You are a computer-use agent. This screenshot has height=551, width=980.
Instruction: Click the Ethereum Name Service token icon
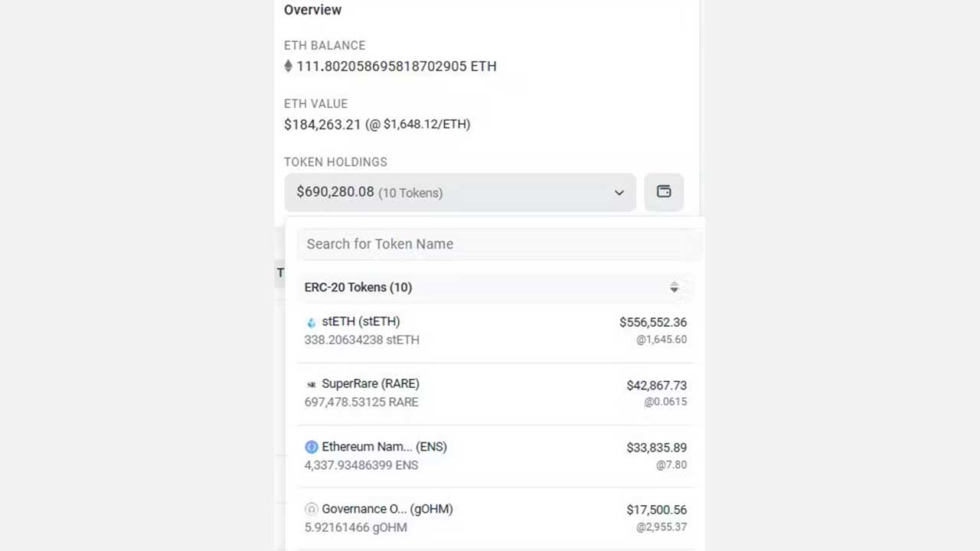[x=311, y=446]
